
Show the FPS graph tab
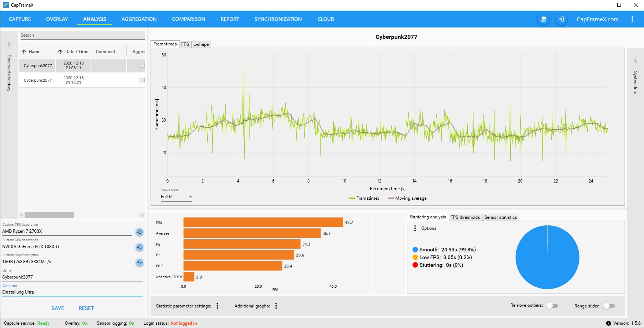coord(185,44)
